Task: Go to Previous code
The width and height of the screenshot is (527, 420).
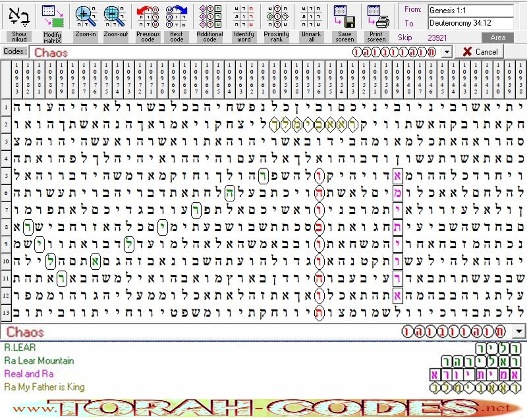Action: click(148, 17)
